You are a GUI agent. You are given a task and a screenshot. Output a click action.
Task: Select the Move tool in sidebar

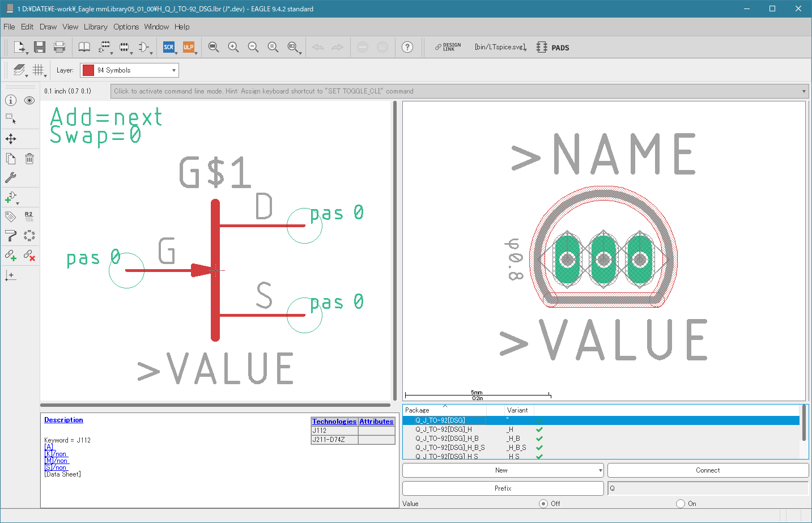point(11,139)
